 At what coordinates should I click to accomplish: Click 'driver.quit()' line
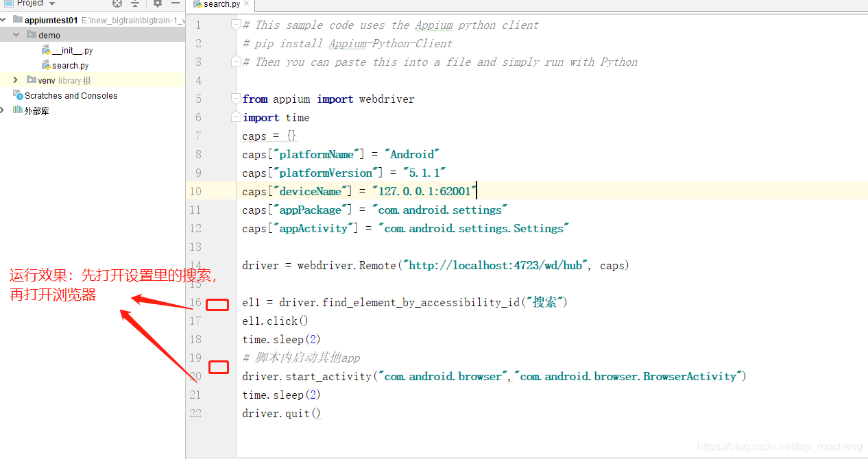pyautogui.click(x=282, y=413)
